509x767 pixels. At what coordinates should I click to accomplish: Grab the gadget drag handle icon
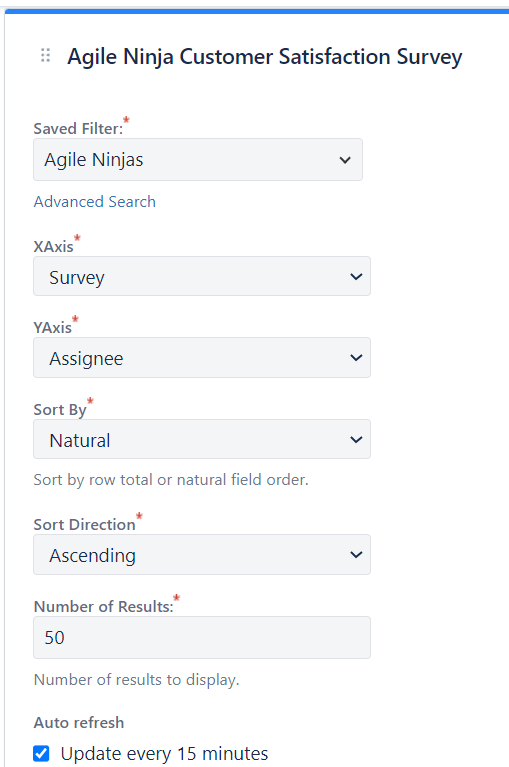45,56
